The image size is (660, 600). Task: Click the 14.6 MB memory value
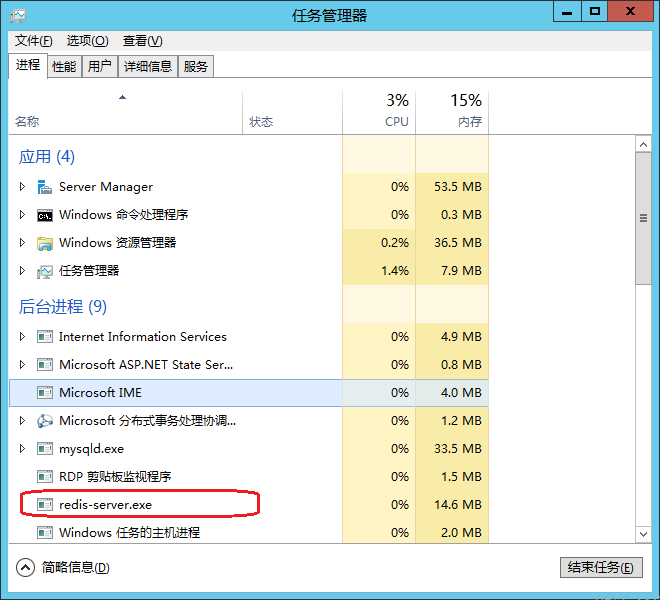pos(458,504)
